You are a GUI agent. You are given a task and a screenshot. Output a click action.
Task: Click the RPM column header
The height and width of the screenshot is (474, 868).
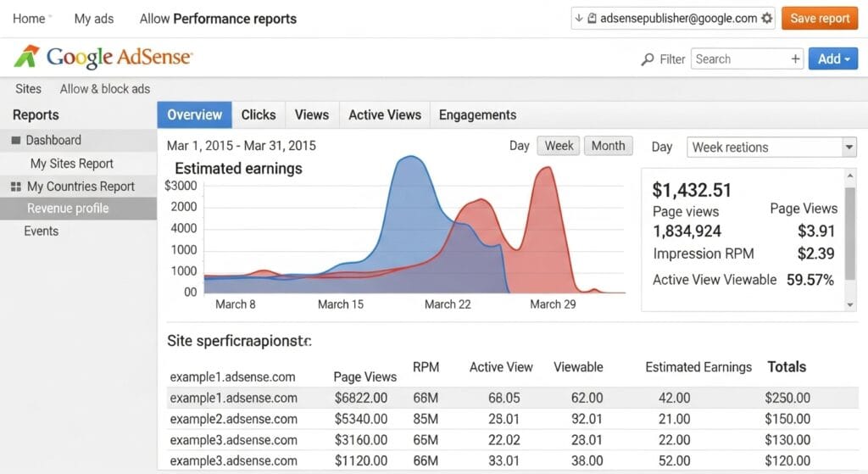[x=426, y=367]
